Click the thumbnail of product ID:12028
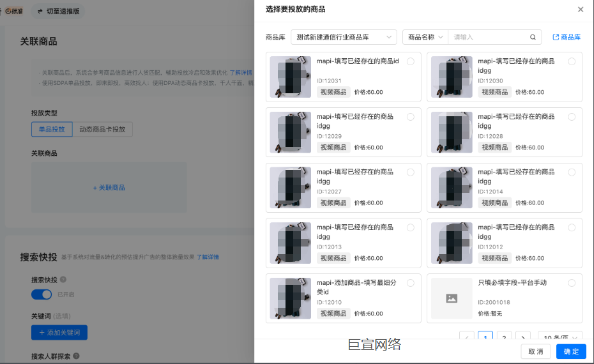 coord(452,132)
